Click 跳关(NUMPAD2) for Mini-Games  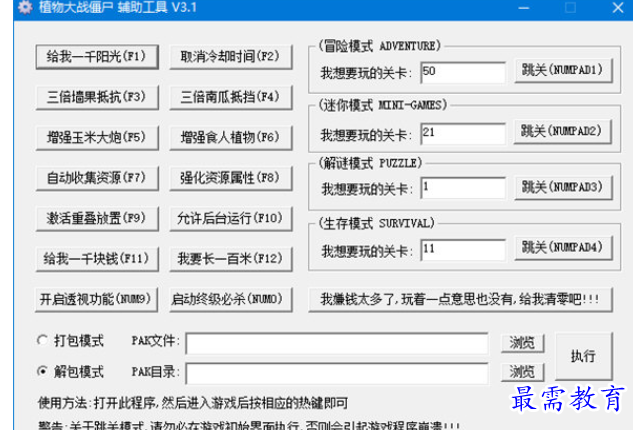point(562,132)
